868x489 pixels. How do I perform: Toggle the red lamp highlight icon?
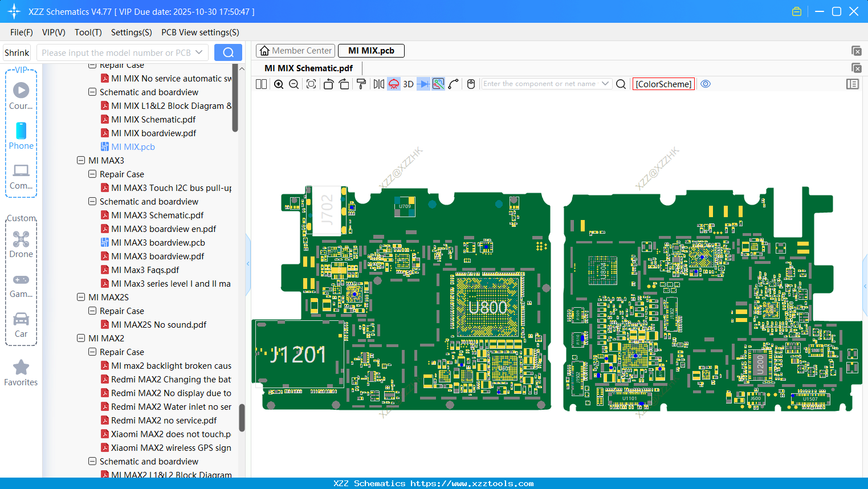coord(394,84)
